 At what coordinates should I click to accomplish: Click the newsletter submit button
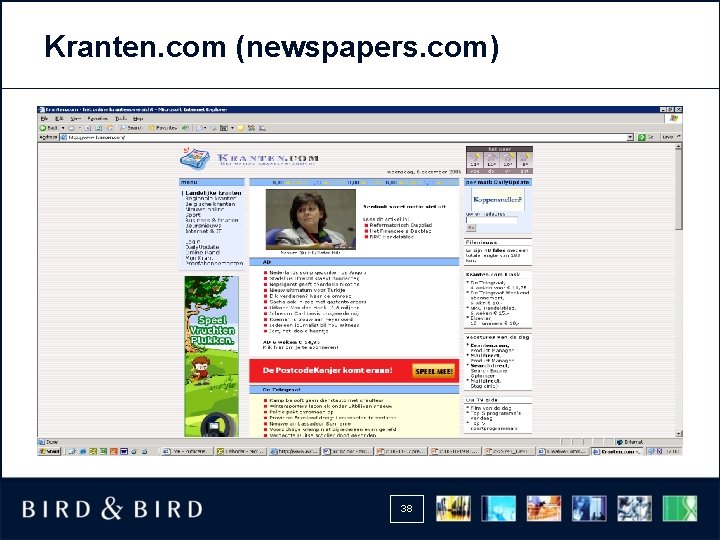471,228
